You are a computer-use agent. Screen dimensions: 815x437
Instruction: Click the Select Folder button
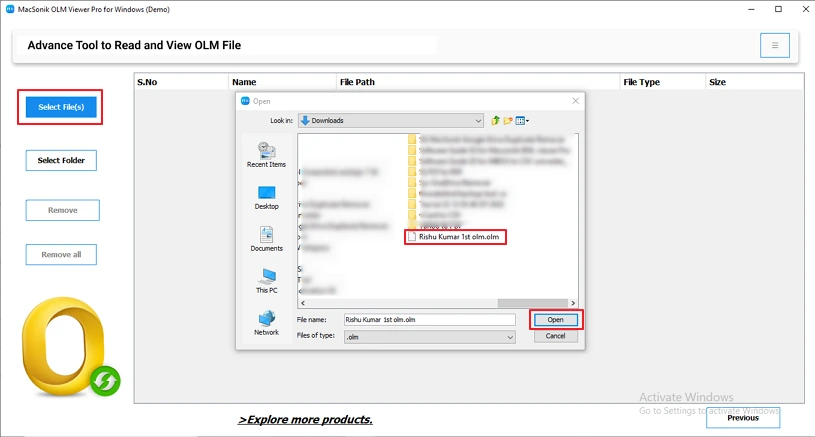(x=61, y=161)
